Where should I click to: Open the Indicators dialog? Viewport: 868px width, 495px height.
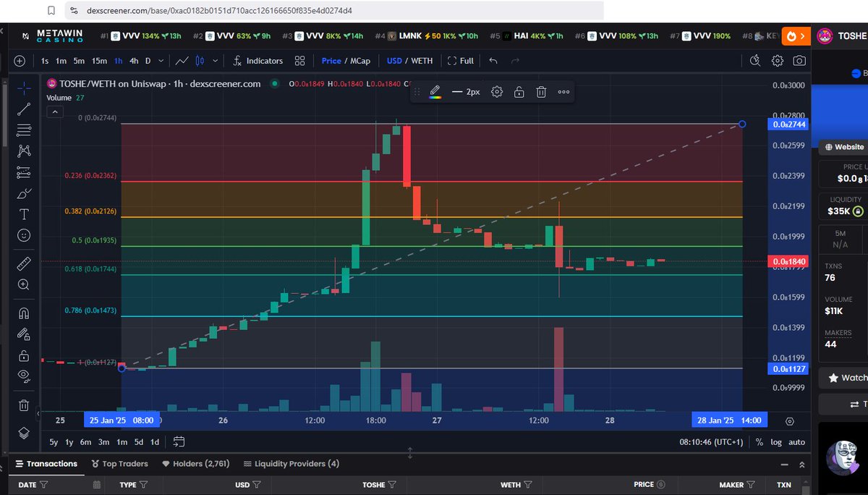pos(258,61)
